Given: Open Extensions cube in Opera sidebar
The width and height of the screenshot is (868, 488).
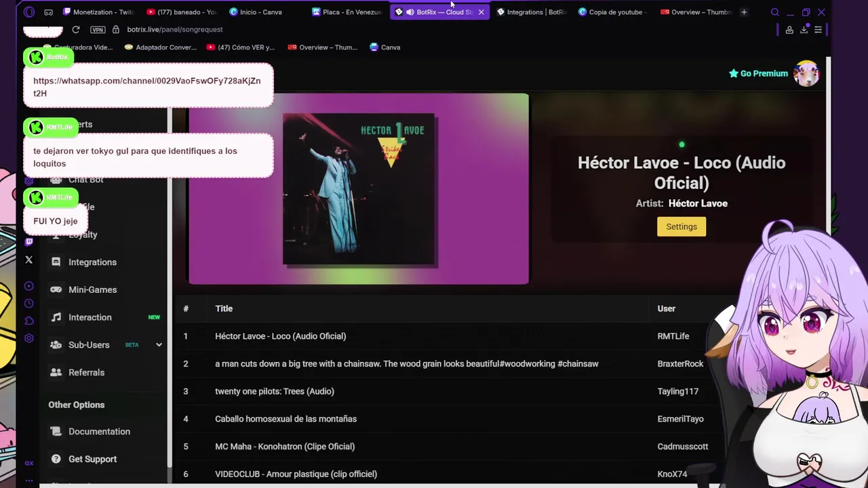Looking at the screenshot, I should (28, 321).
